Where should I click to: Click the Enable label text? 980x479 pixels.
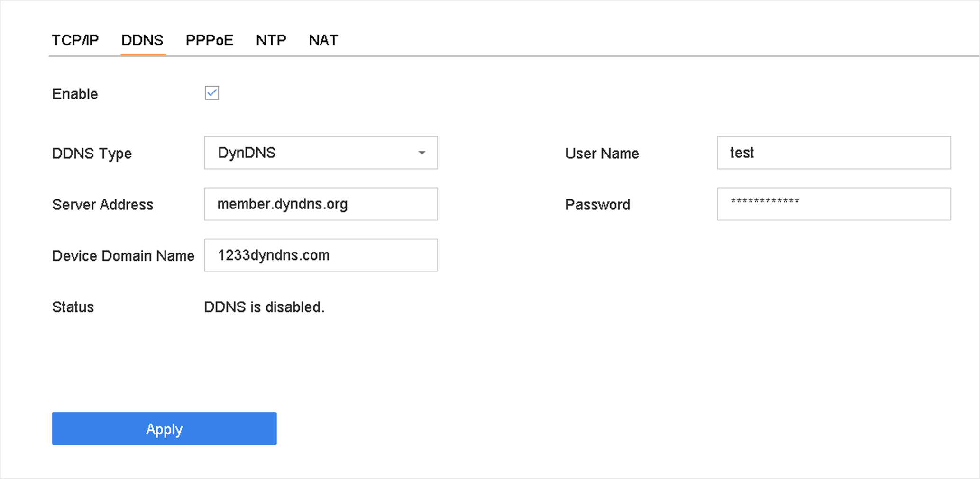(75, 94)
